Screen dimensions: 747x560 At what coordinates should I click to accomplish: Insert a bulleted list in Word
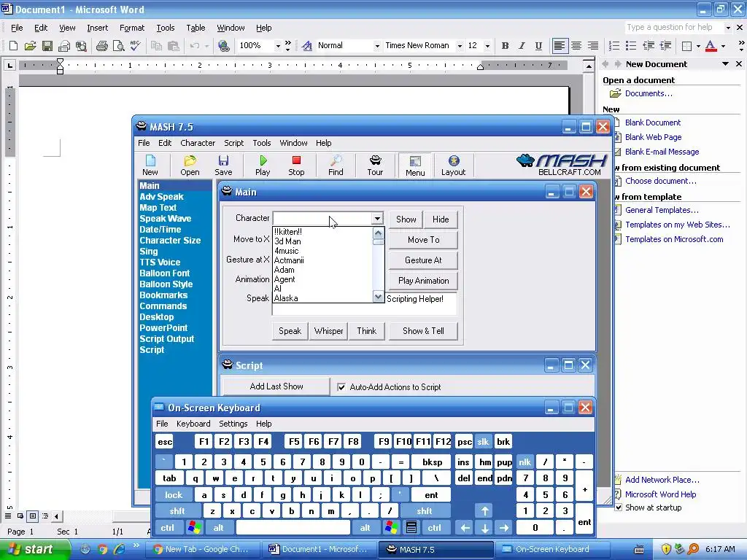(631, 46)
